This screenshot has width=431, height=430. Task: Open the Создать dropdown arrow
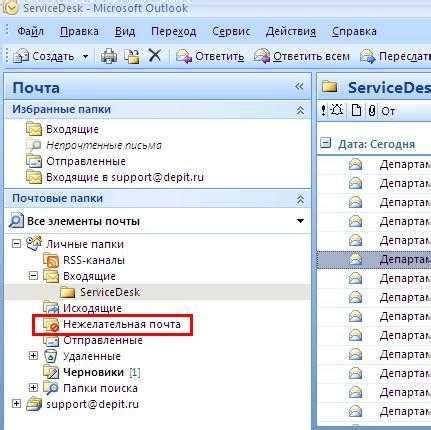coord(85,56)
